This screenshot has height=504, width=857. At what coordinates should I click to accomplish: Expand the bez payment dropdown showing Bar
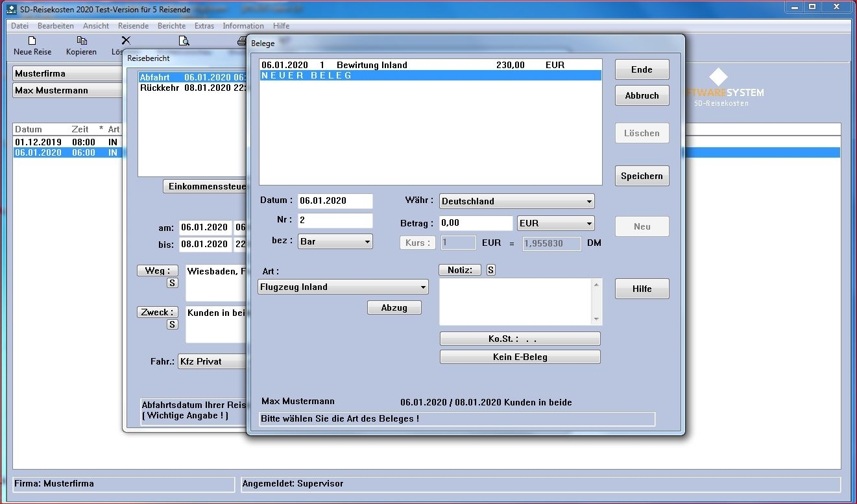click(335, 241)
